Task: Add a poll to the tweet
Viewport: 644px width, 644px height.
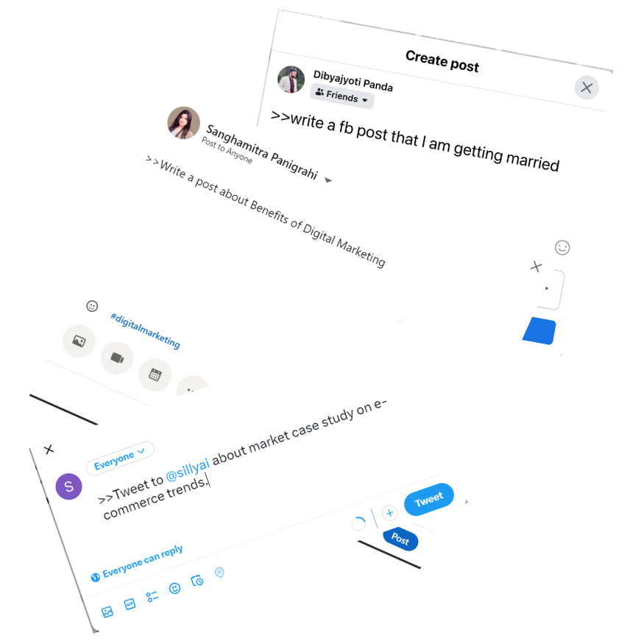Action: click(x=152, y=596)
